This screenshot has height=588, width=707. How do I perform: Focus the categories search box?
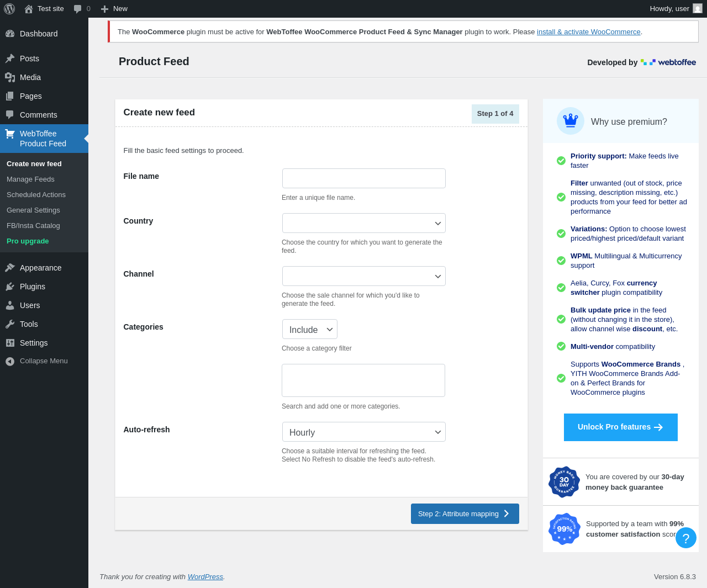tap(363, 380)
